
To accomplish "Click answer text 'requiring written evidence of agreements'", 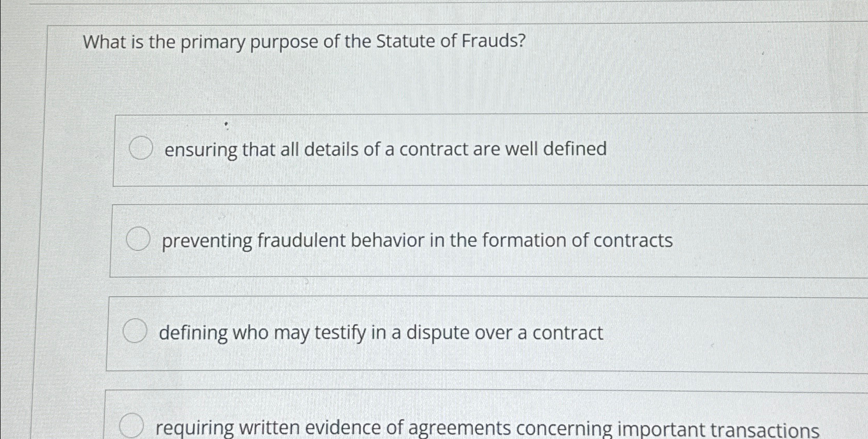I will (x=486, y=427).
